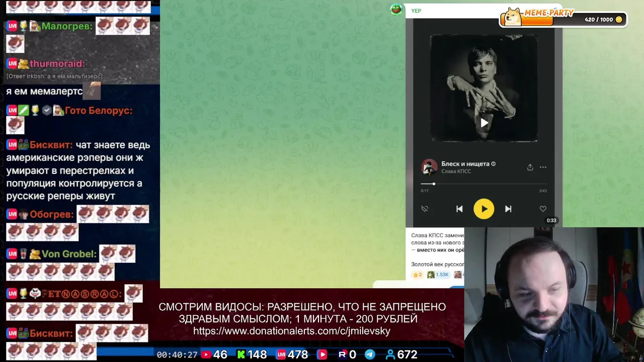This screenshot has width=644, height=362.
Task: Click the green pencil badge beside Гото Белорус
Action: pyautogui.click(x=24, y=110)
